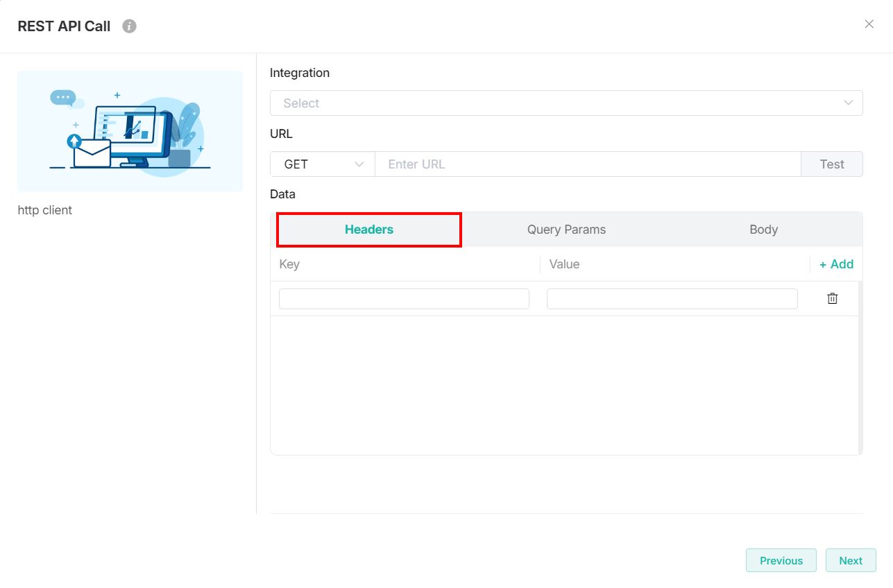This screenshot has height=588, width=893.
Task: Click the chevron next to GET
Action: click(359, 164)
